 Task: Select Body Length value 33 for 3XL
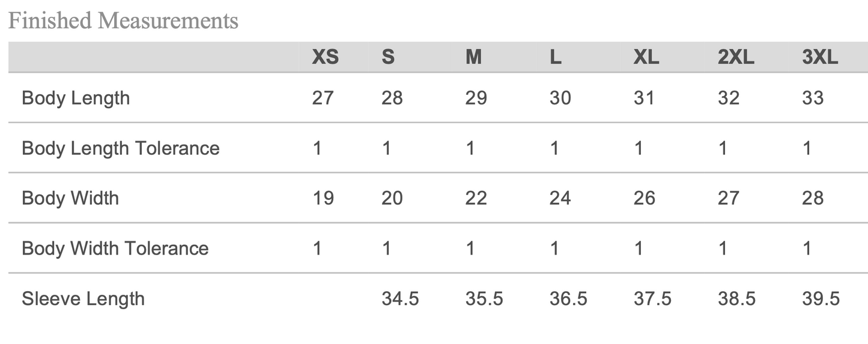point(812,98)
